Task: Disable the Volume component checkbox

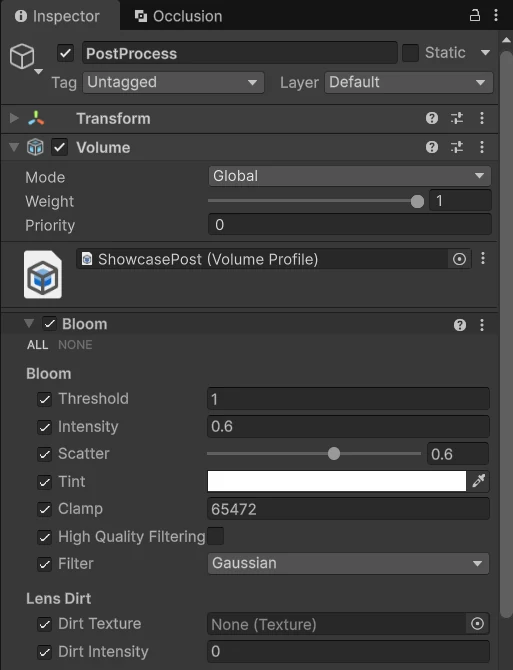Action: [59, 147]
